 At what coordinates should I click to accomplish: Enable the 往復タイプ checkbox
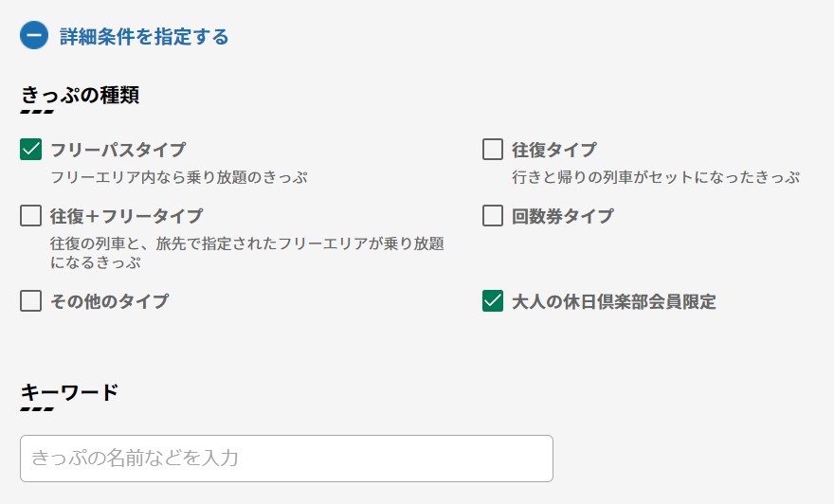(x=493, y=150)
